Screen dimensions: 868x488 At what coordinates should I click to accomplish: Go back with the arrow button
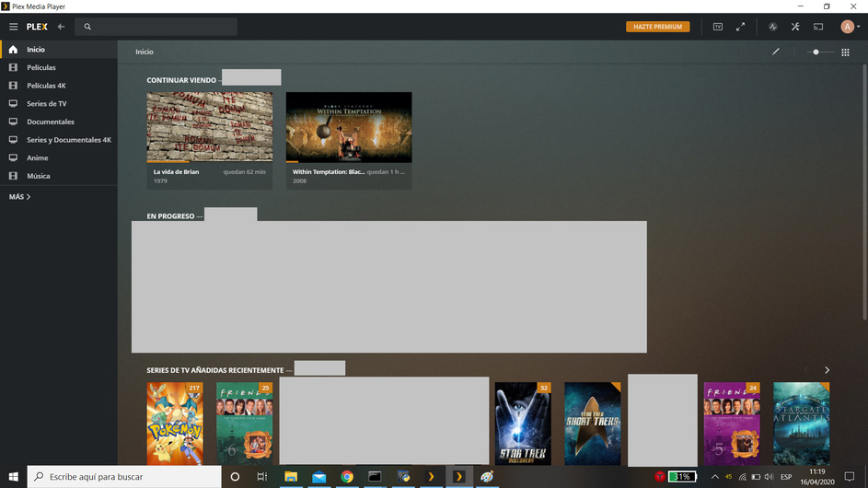(x=61, y=27)
